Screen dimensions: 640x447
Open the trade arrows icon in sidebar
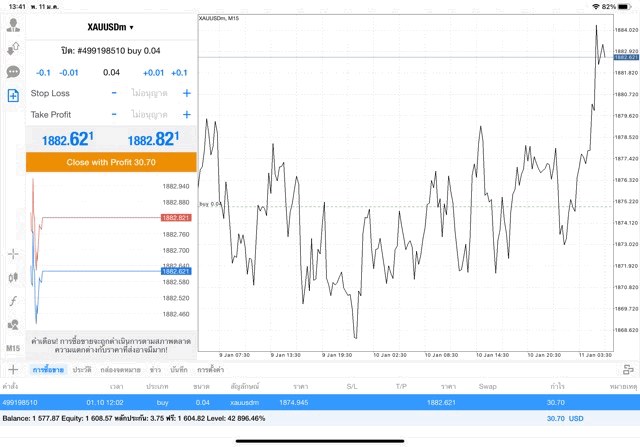pyautogui.click(x=13, y=49)
